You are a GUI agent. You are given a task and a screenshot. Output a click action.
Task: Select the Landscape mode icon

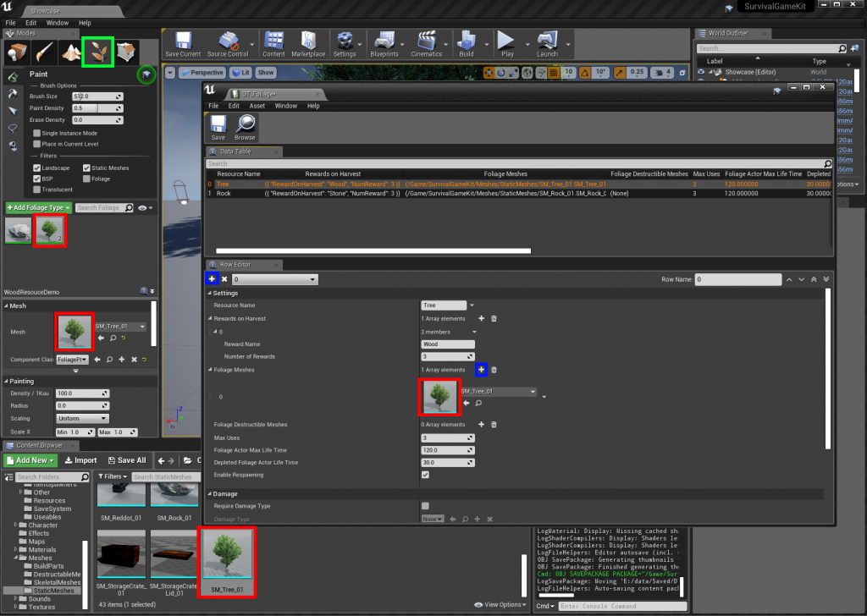[71, 52]
